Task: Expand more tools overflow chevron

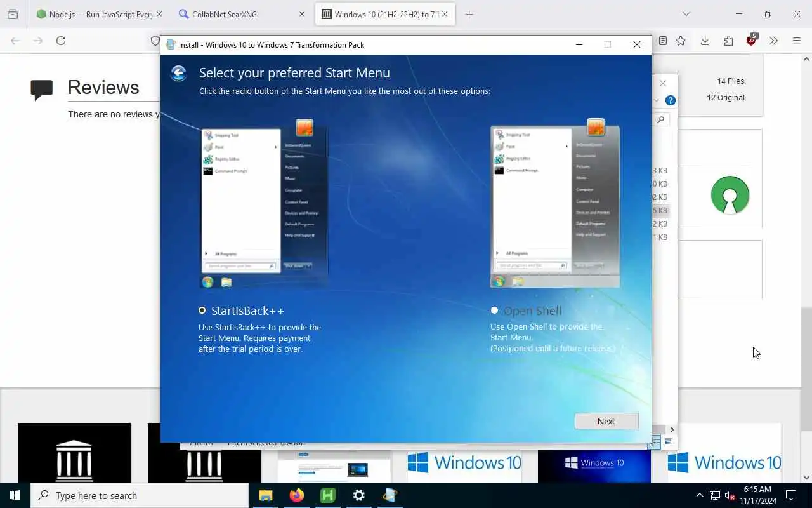Action: click(773, 41)
